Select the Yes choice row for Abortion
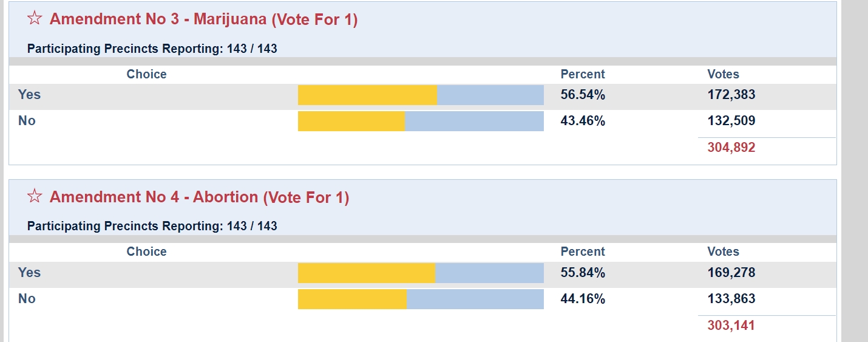This screenshot has width=868, height=342. coord(30,273)
